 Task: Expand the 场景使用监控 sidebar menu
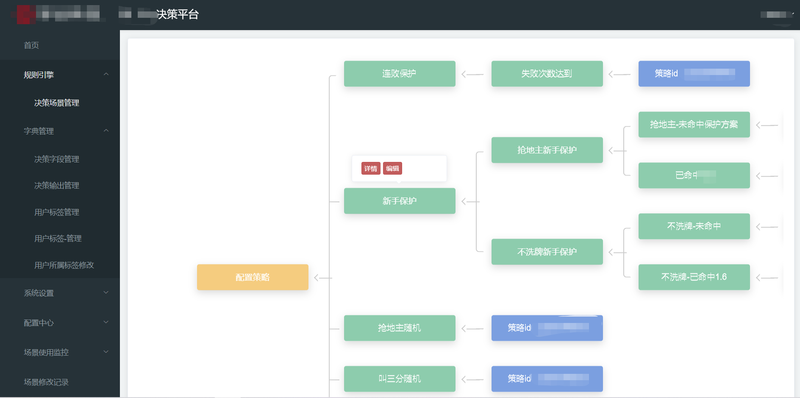point(60,352)
